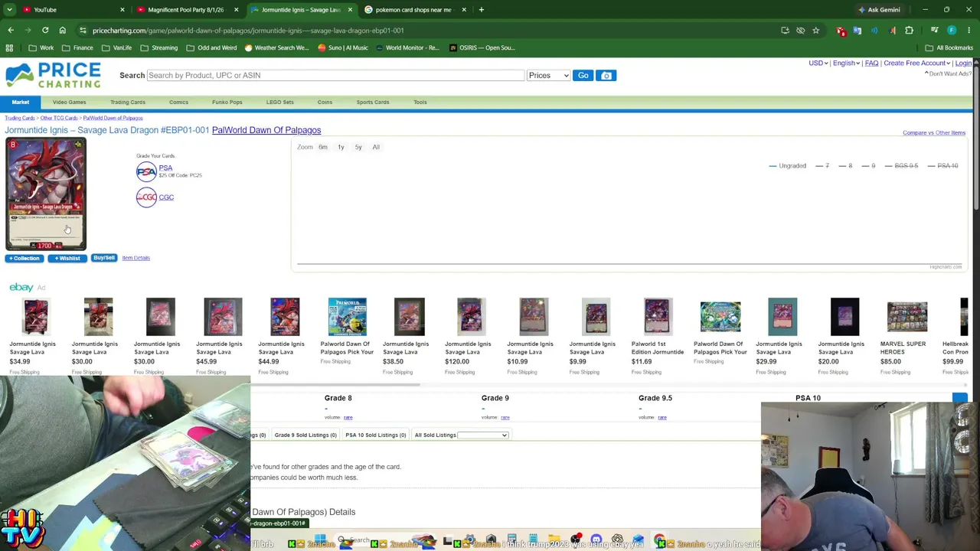The image size is (980, 551).
Task: Click the CGC grading logo
Action: (146, 197)
